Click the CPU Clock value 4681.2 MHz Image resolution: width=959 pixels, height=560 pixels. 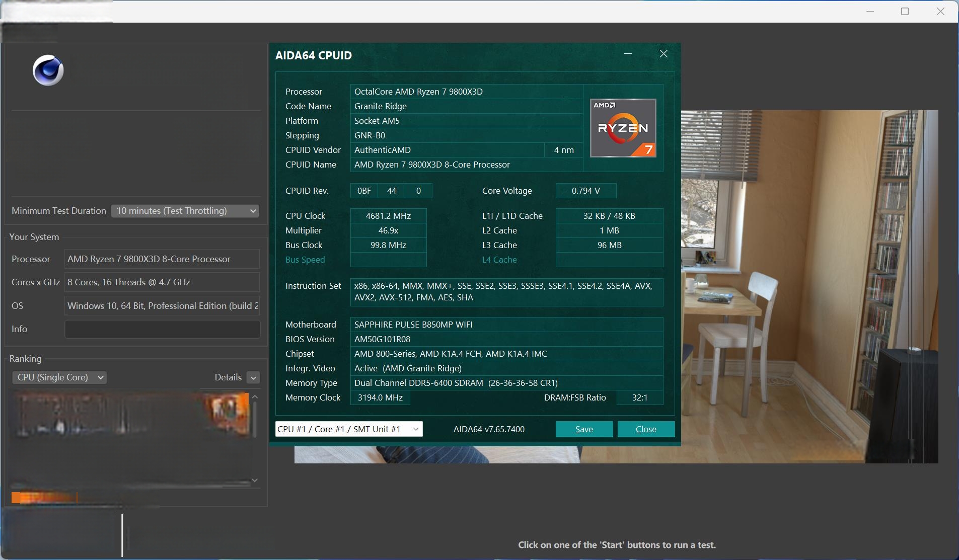388,216
